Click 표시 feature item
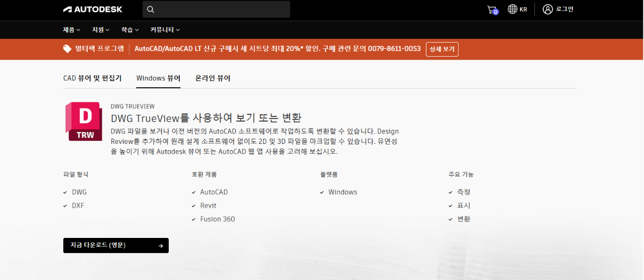Viewport: 644px width, 280px height. pos(464,206)
